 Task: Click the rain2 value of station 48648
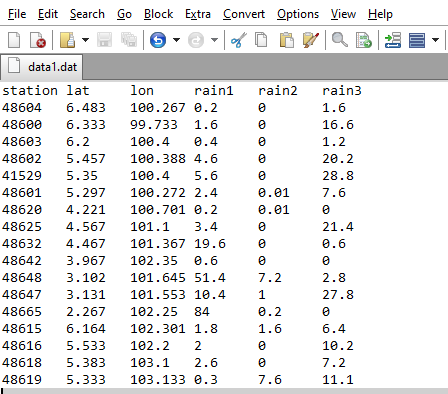270,278
